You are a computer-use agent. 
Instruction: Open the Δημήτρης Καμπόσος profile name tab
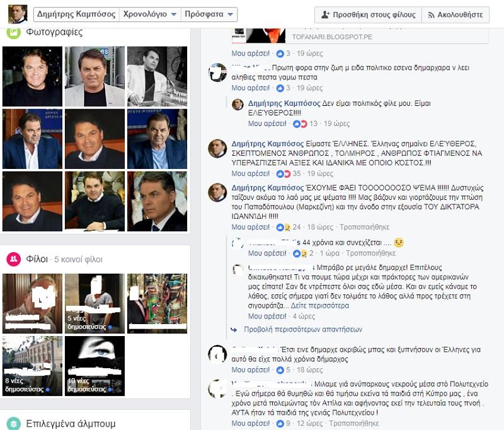[74, 14]
